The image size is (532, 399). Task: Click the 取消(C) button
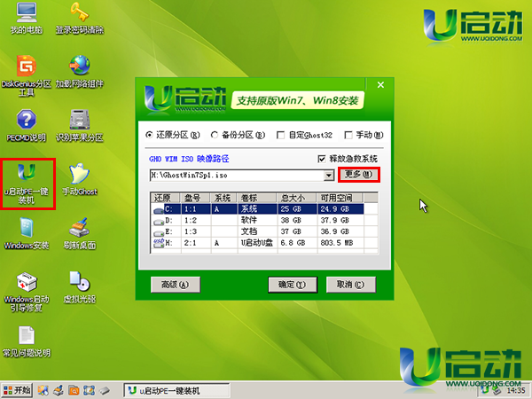[351, 285]
